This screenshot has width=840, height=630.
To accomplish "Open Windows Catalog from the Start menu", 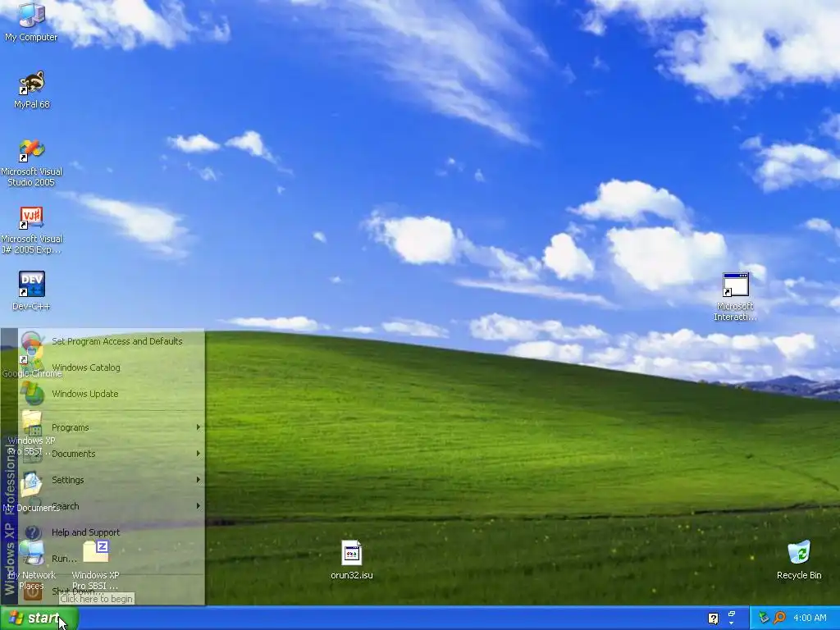I will point(112,367).
